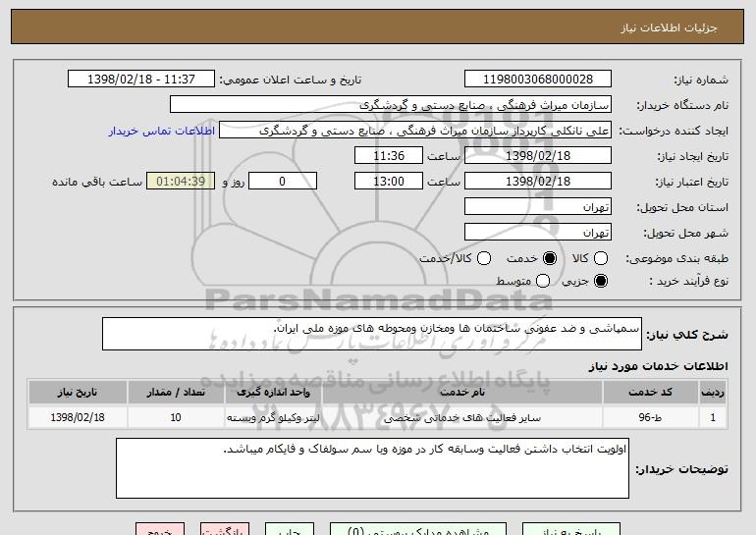Click the اطلاعات خدمات مورد نیاز section heading
This screenshot has height=535, width=756.
tap(658, 366)
